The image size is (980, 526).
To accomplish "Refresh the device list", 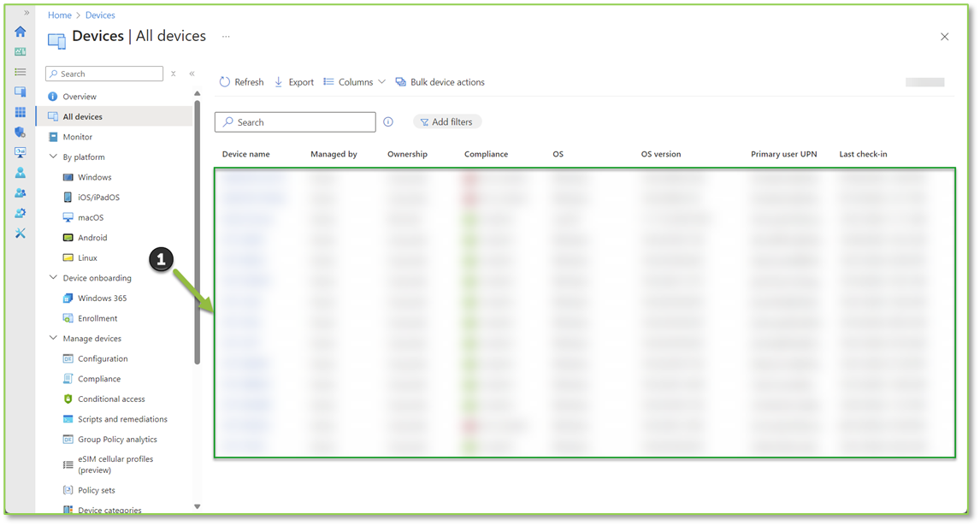I will 241,81.
